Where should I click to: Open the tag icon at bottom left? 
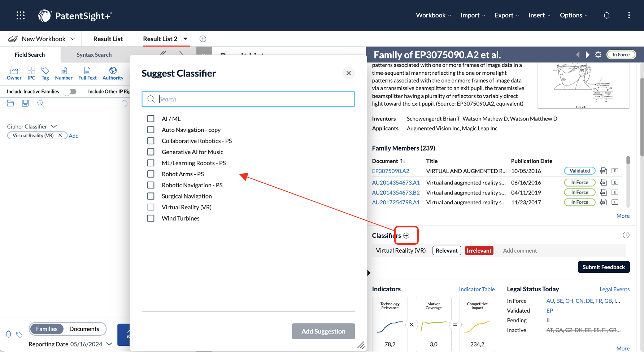click(19, 335)
